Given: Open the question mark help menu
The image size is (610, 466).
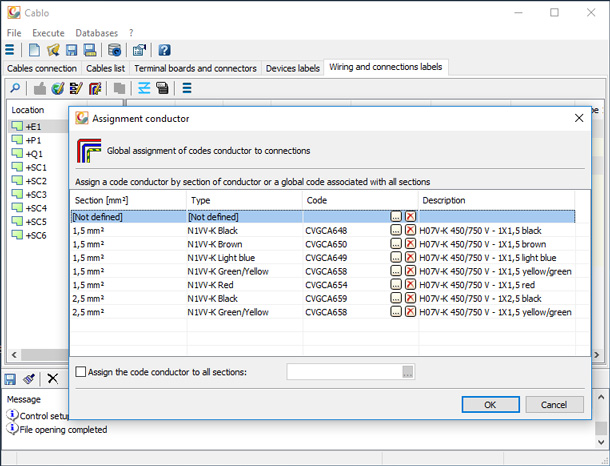Looking at the screenshot, I should coord(131,33).
